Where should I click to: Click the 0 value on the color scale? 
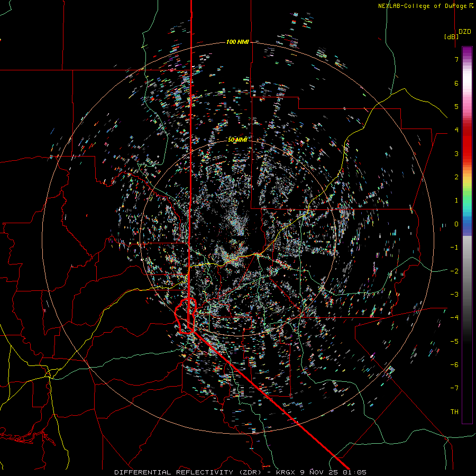tap(456, 224)
